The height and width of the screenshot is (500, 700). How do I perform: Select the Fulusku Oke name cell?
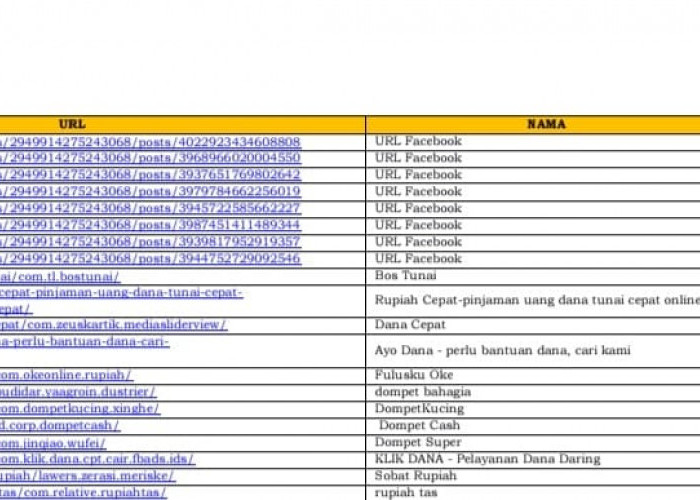[533, 375]
